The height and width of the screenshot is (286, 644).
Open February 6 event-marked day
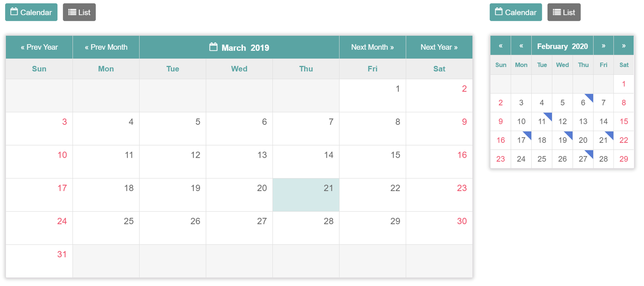tap(583, 103)
